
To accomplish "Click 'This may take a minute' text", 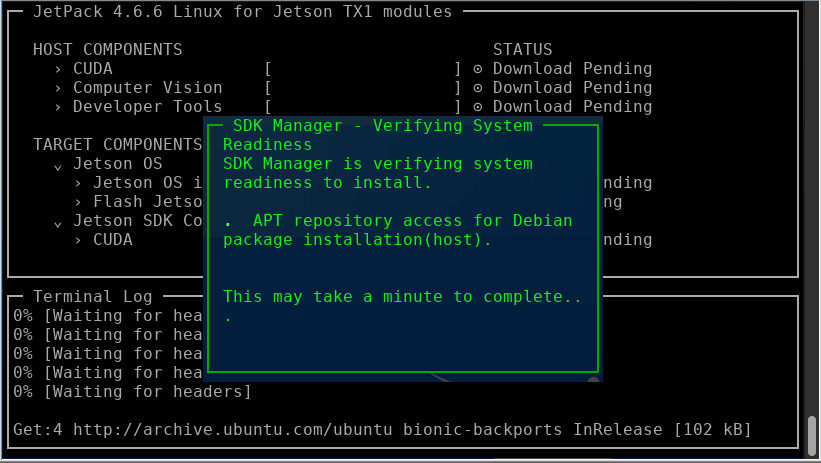I will (x=402, y=297).
